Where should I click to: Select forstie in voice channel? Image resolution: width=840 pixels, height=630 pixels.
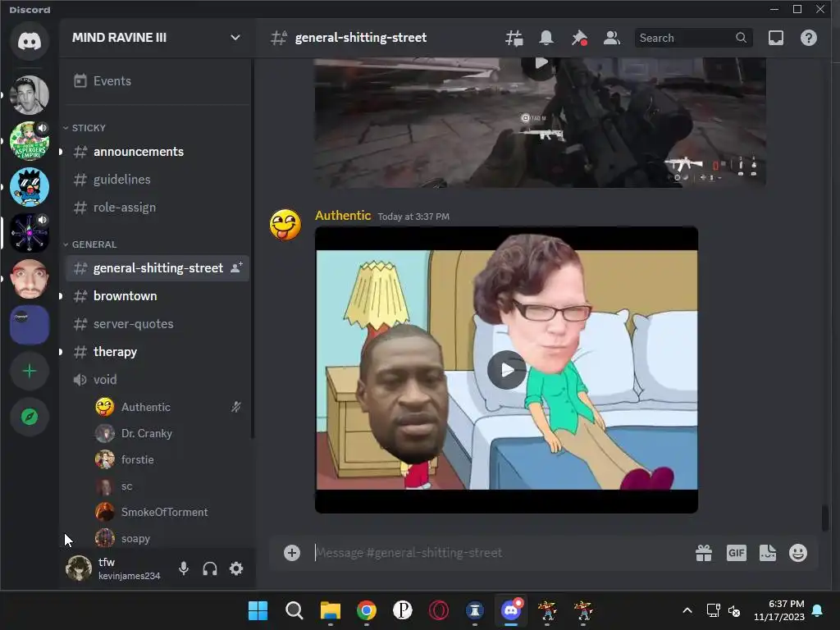click(x=169, y=459)
